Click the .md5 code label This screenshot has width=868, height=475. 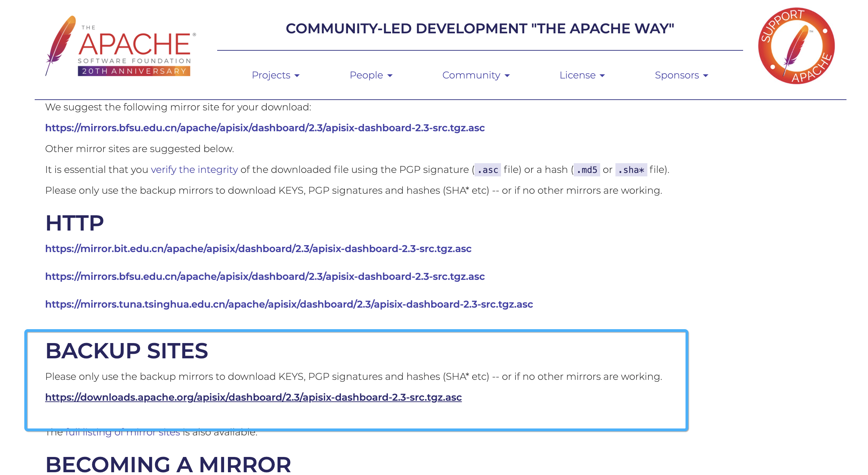pyautogui.click(x=587, y=170)
